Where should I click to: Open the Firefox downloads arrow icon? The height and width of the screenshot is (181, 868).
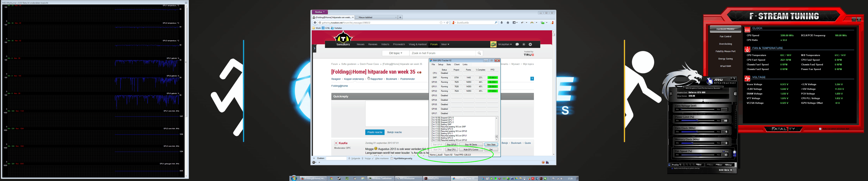click(x=502, y=23)
